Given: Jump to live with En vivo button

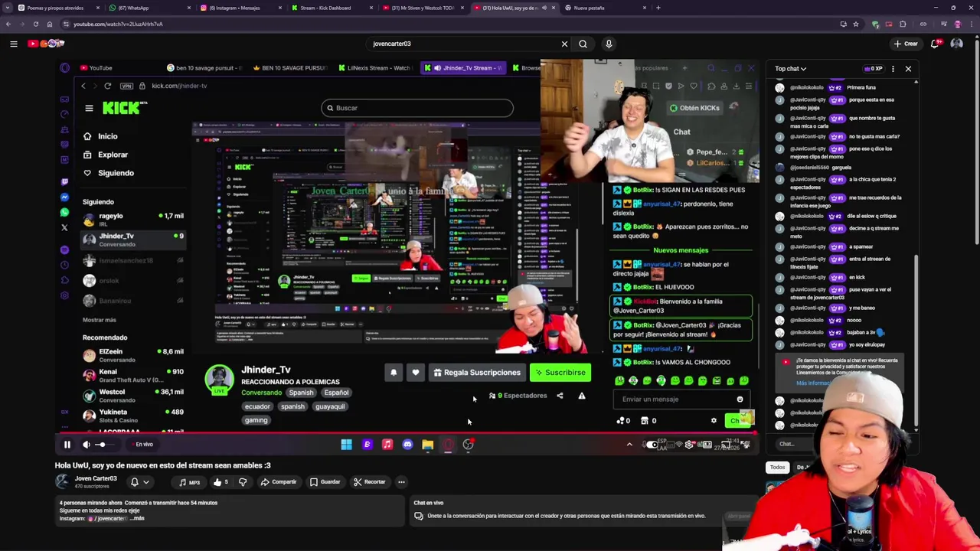Looking at the screenshot, I should tap(142, 444).
